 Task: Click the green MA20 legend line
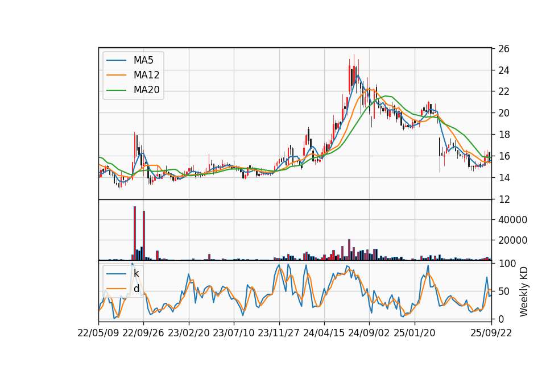tap(116, 90)
